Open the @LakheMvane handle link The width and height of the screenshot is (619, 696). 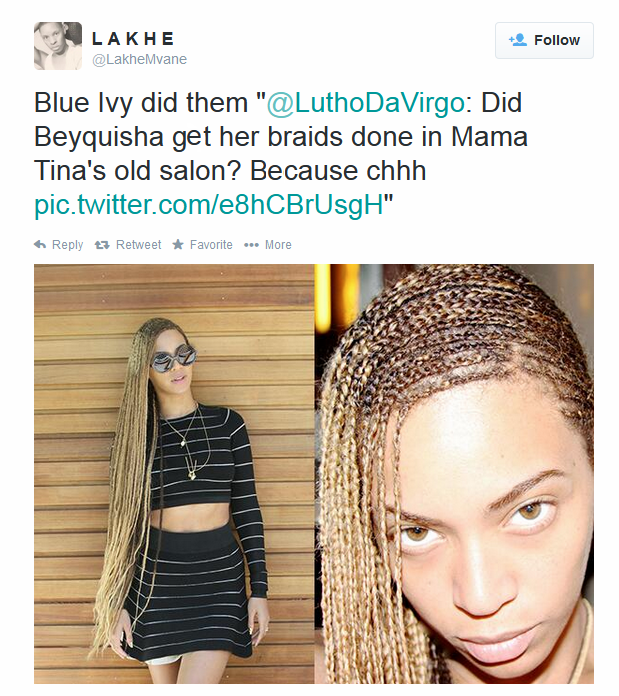tap(139, 59)
